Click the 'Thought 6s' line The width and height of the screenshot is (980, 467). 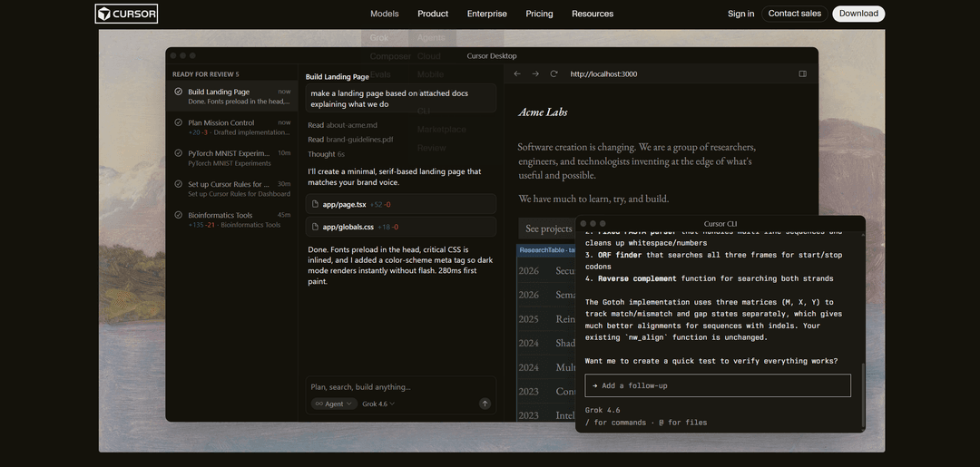point(327,154)
